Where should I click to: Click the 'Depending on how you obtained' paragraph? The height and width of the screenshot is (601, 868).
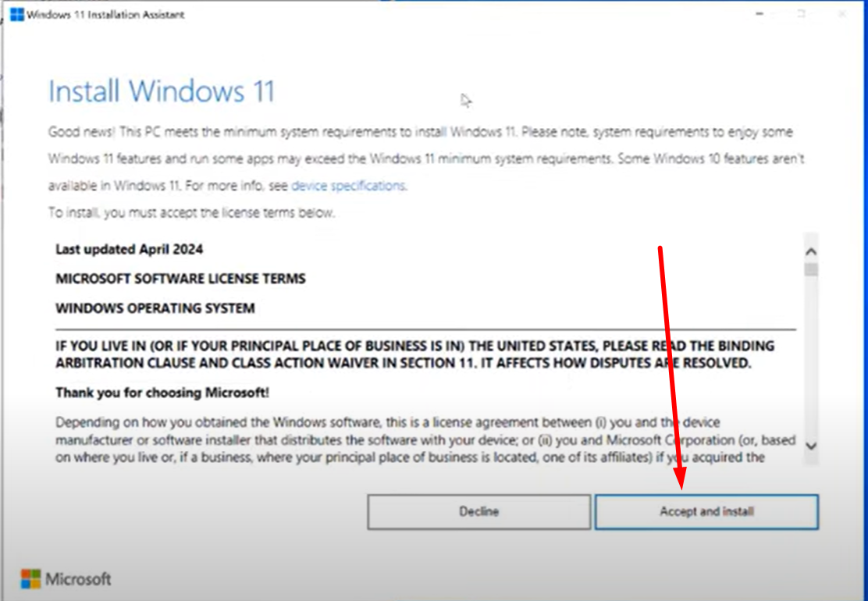[x=425, y=440]
